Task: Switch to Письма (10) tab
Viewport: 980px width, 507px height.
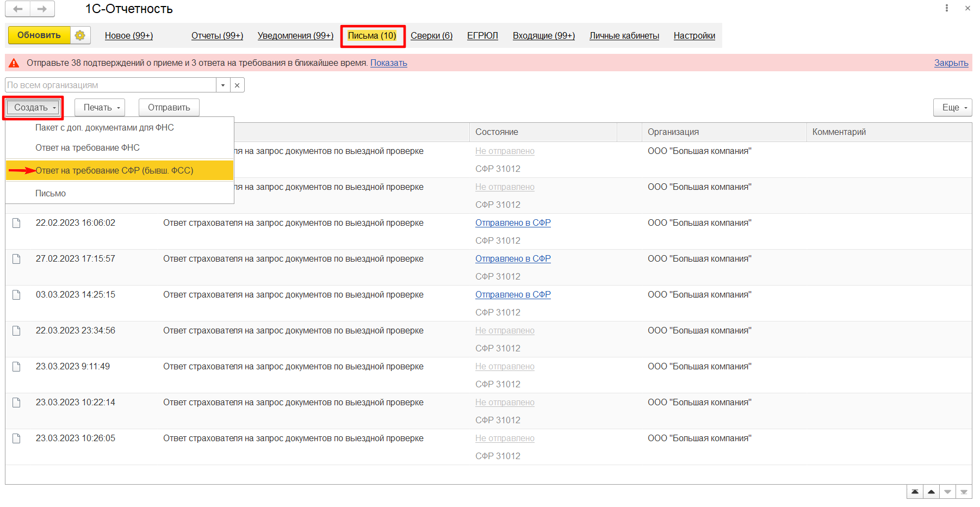Action: (x=373, y=36)
